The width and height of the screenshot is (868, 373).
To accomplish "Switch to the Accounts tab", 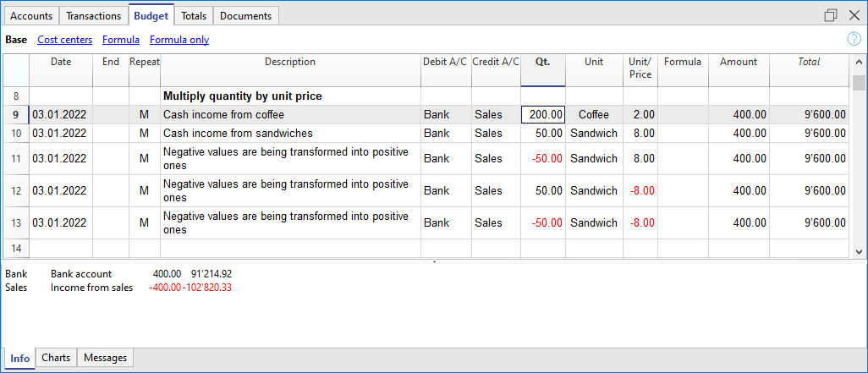I will (x=31, y=16).
